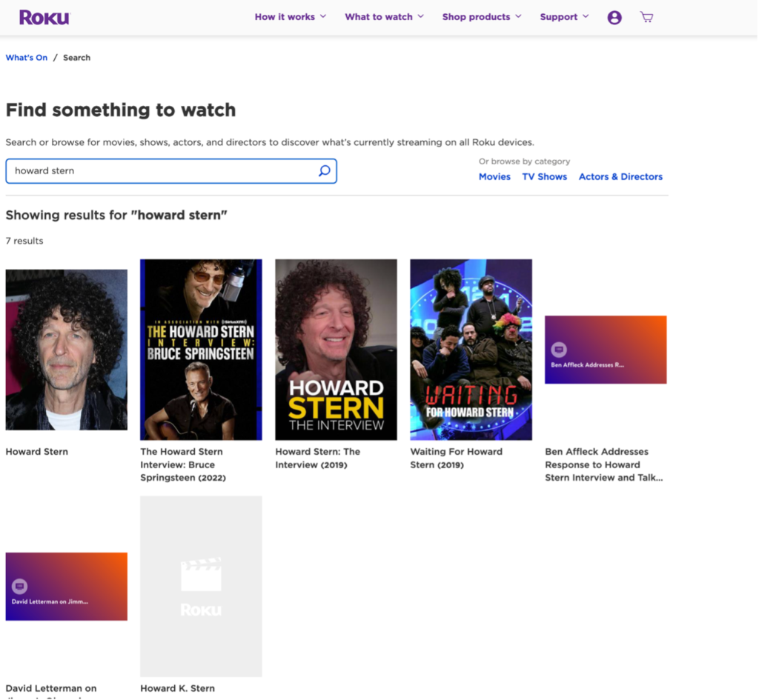The height and width of the screenshot is (700, 759).
Task: Click the Springsteen (2022) result title
Action: 183,464
